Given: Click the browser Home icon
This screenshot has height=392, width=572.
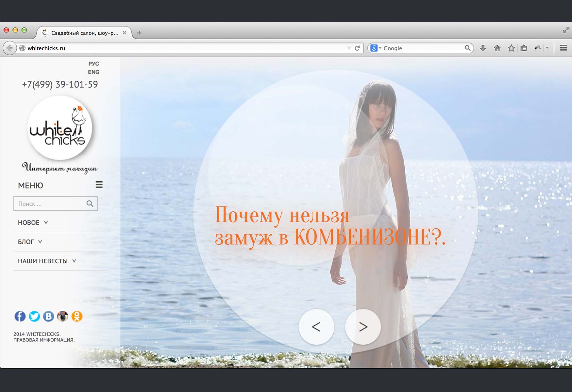Looking at the screenshot, I should click(497, 48).
